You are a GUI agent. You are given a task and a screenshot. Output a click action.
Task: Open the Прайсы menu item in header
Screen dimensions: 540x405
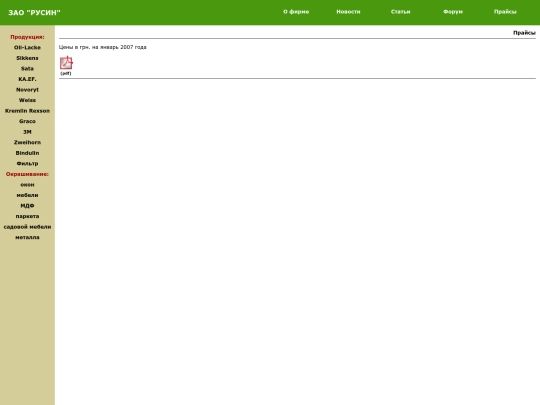[x=505, y=12]
